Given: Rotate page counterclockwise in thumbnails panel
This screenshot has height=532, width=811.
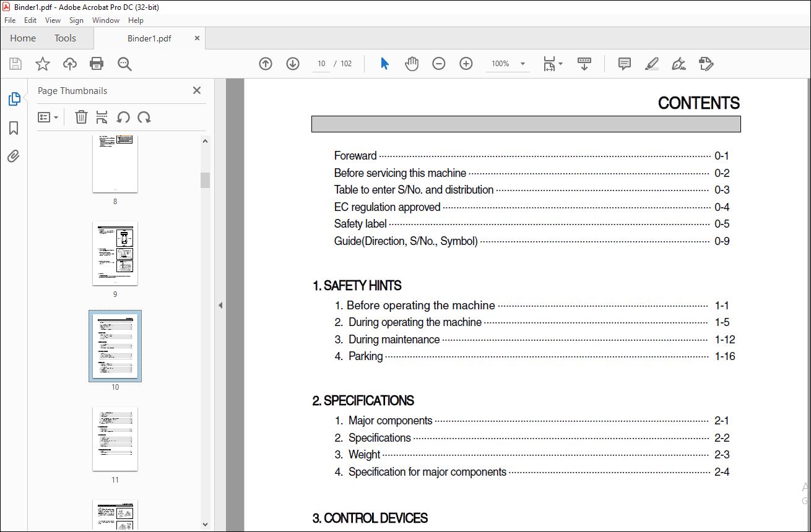Looking at the screenshot, I should (x=123, y=117).
